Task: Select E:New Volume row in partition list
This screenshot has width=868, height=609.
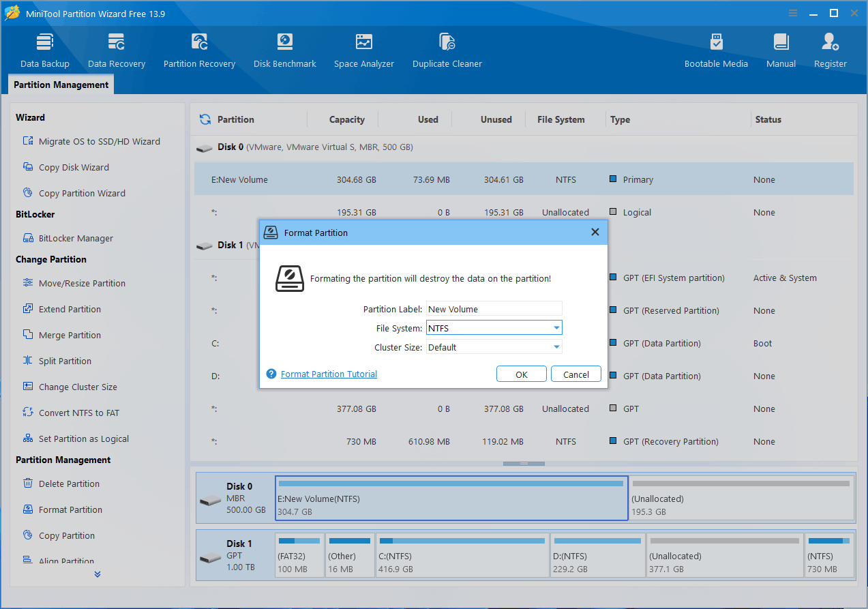Action: pyautogui.click(x=524, y=179)
